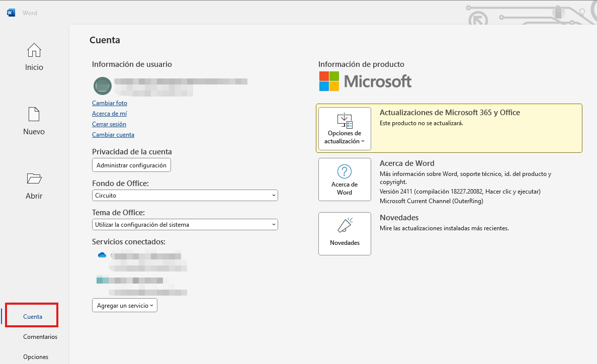Viewport: 597px width, 364px height.
Task: Select the Nuevo blank document icon
Action: point(34,114)
